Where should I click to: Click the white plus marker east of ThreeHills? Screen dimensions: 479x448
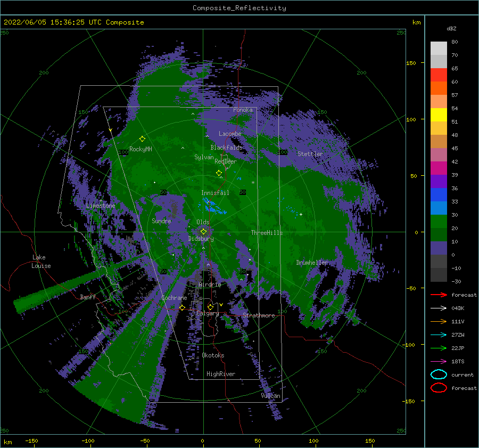click(301, 214)
